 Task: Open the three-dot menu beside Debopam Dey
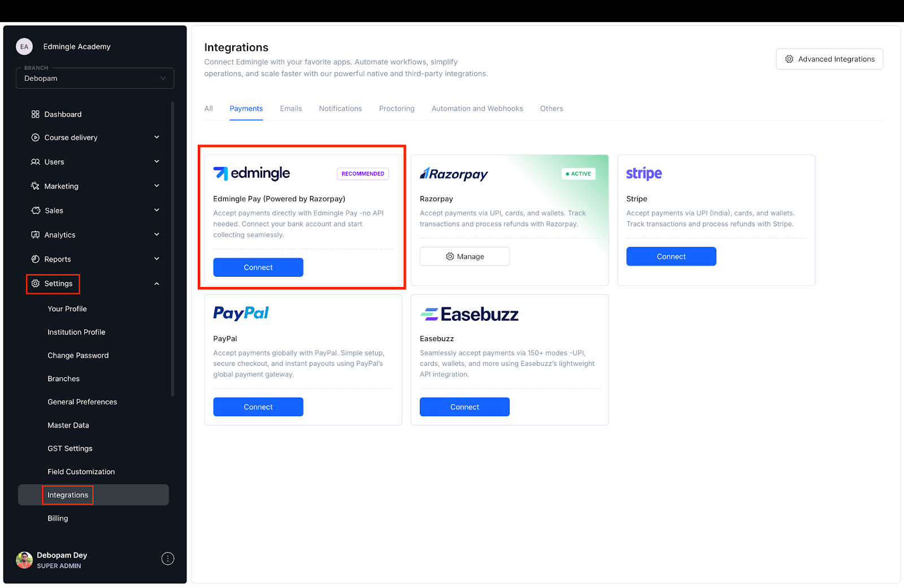168,559
